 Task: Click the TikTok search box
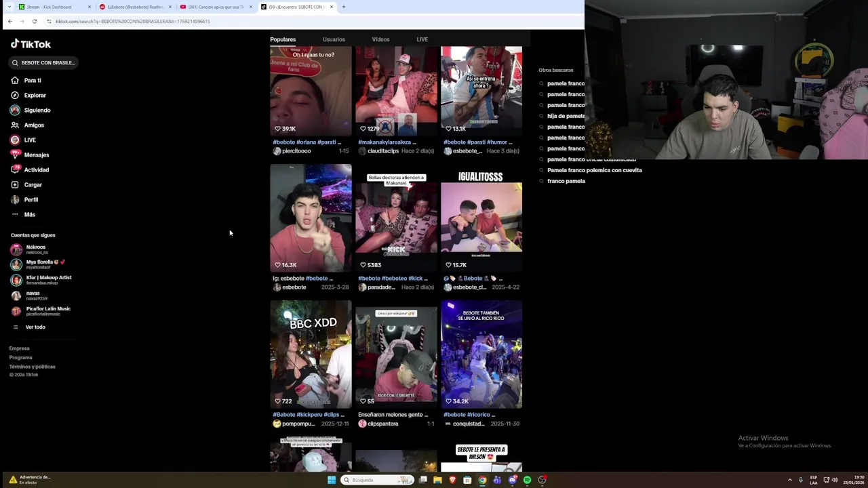tap(43, 62)
